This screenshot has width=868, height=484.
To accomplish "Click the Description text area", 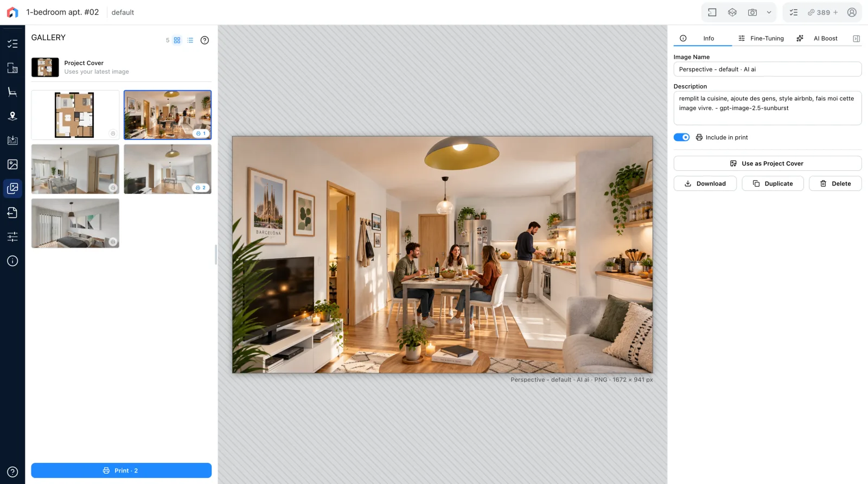I will click(768, 108).
